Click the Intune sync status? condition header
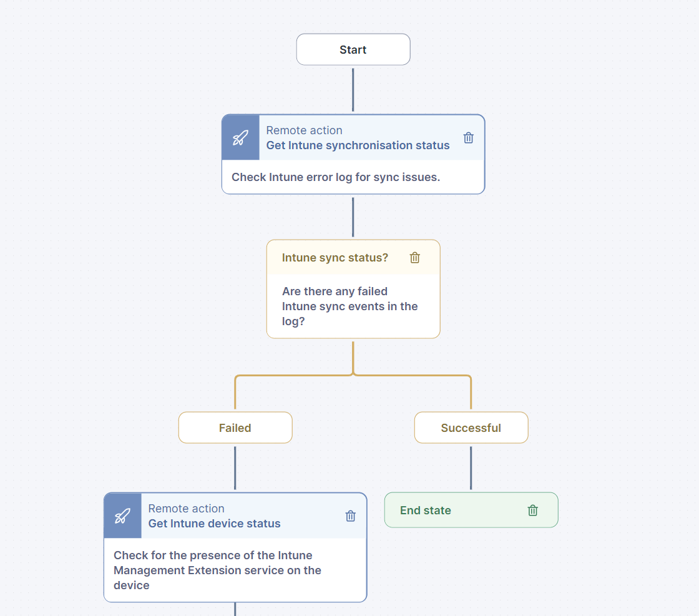The height and width of the screenshot is (616, 699). coord(335,258)
